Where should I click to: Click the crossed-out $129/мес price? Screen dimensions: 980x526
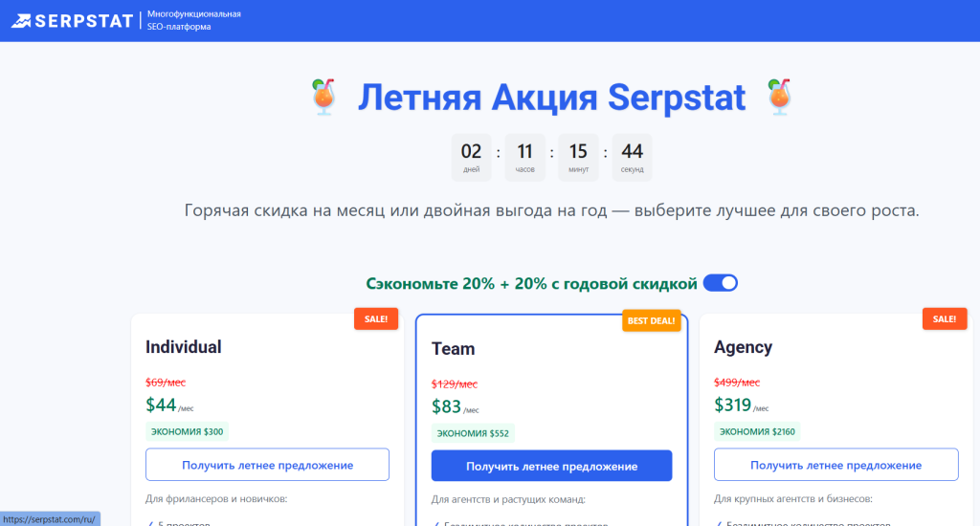[x=455, y=384]
